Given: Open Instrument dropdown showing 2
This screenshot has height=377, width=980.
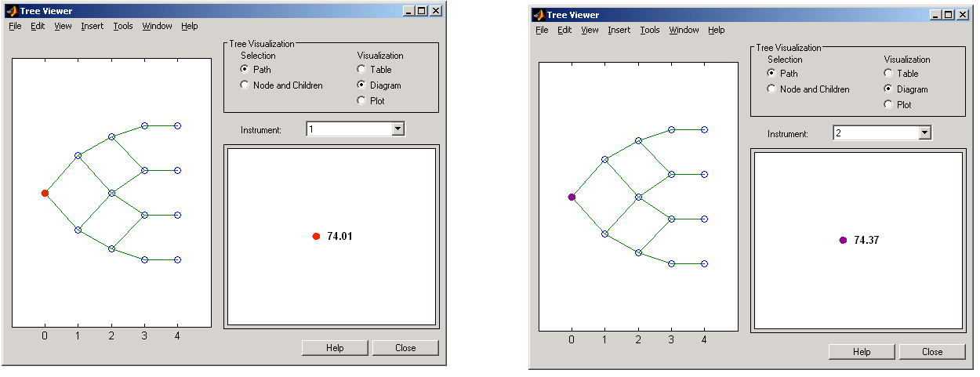Looking at the screenshot, I should click(x=924, y=133).
